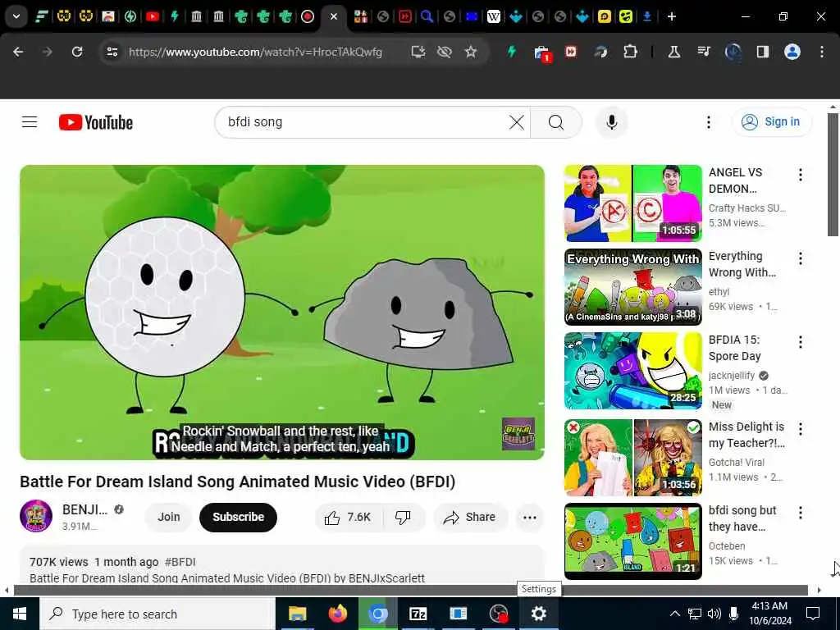Open the Chrome profile avatar

(792, 52)
